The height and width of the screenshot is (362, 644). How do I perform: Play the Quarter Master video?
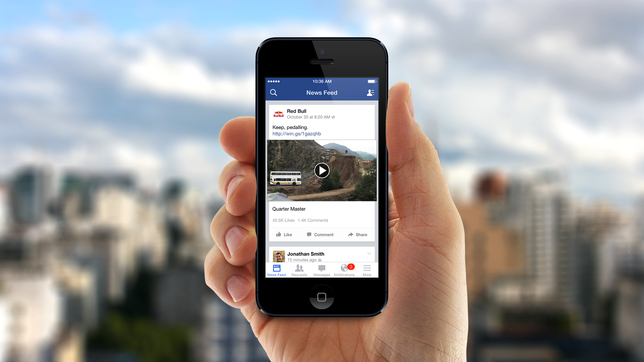click(x=322, y=170)
